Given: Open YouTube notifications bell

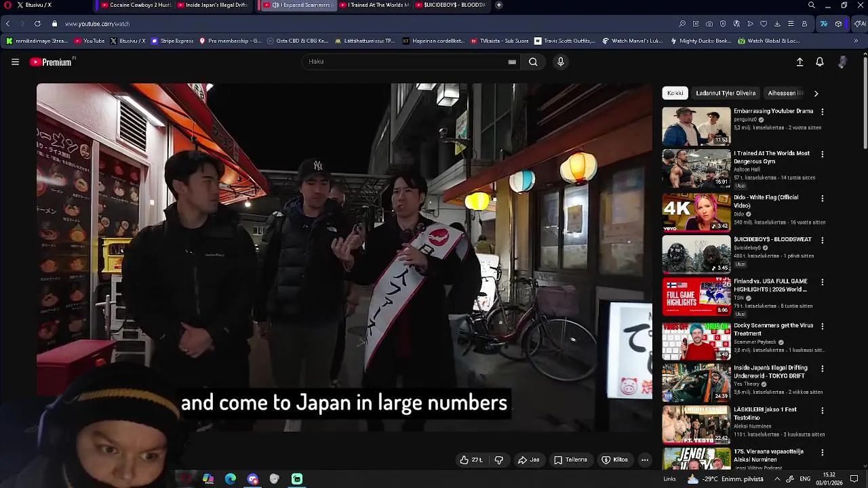Looking at the screenshot, I should 820,62.
